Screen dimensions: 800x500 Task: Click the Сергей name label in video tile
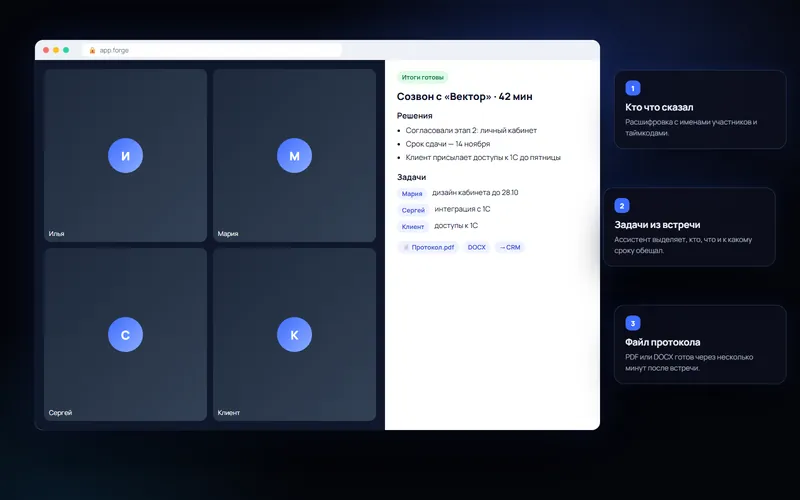[60, 413]
